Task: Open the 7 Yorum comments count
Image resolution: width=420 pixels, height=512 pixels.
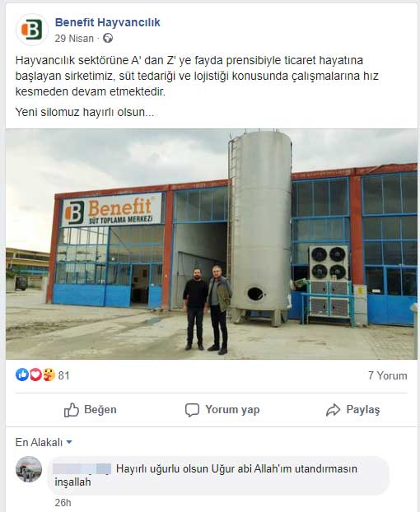Action: [x=387, y=375]
